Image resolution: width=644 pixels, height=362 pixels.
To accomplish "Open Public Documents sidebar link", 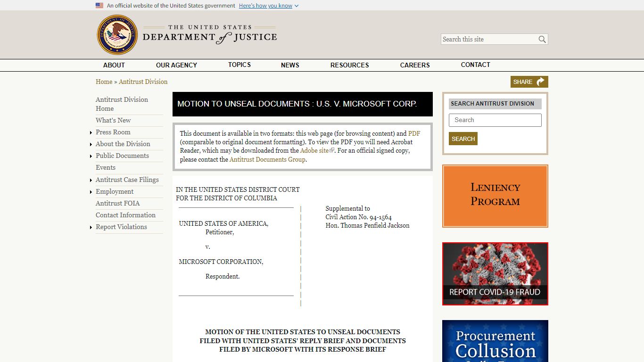I will 122,156.
